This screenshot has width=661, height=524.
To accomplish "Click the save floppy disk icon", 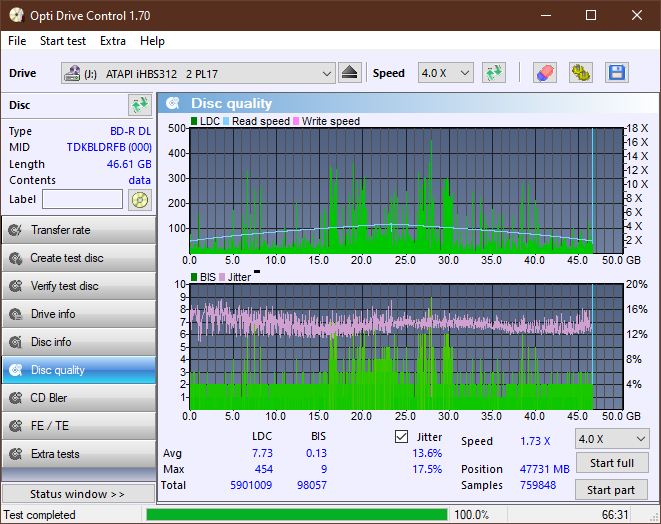I will point(616,73).
